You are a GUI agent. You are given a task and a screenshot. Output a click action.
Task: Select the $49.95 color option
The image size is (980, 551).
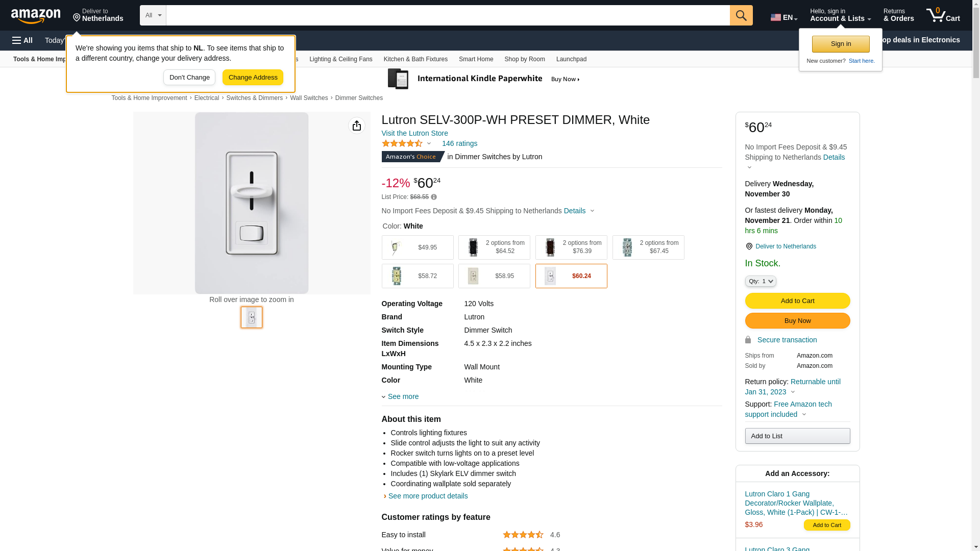point(417,247)
